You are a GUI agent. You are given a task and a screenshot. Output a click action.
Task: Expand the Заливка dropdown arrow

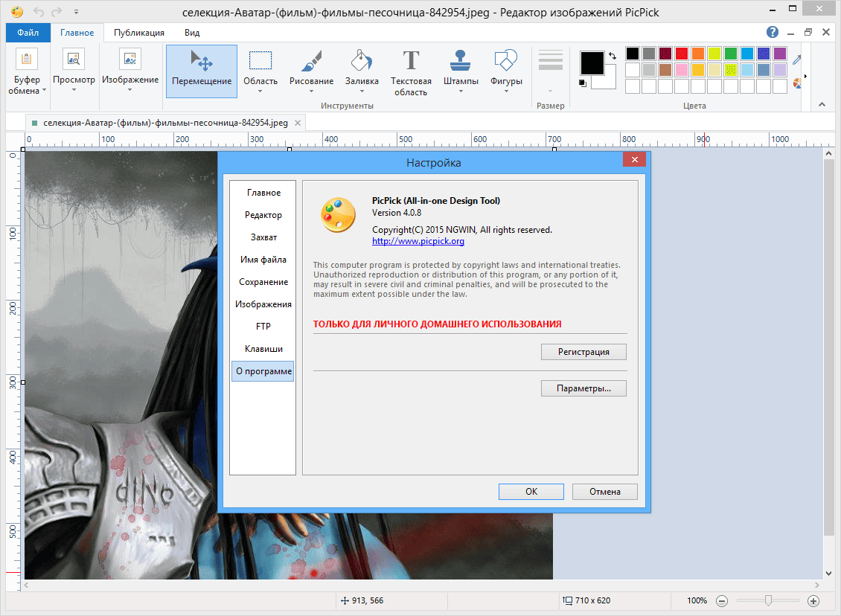362,92
